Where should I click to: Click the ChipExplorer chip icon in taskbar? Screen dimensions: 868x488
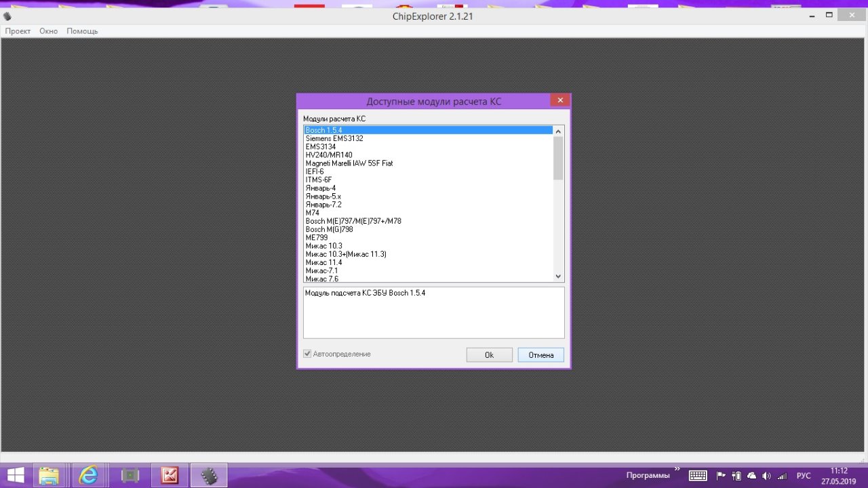coord(209,476)
